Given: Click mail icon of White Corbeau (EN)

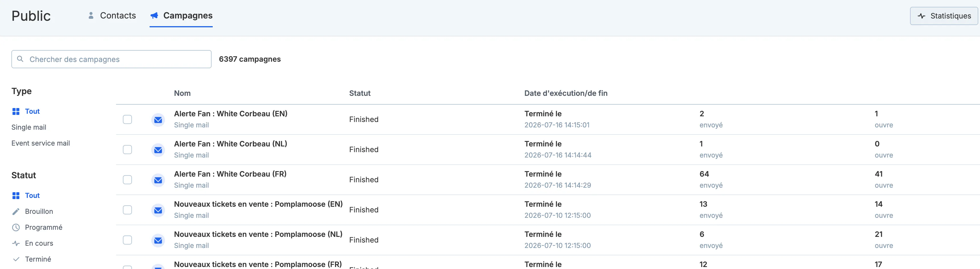Looking at the screenshot, I should (158, 120).
